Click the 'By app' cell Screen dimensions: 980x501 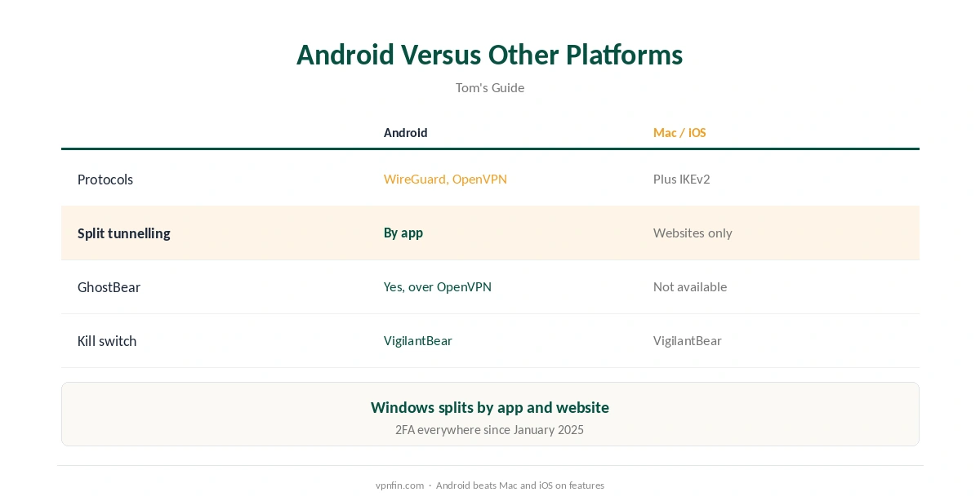point(403,233)
